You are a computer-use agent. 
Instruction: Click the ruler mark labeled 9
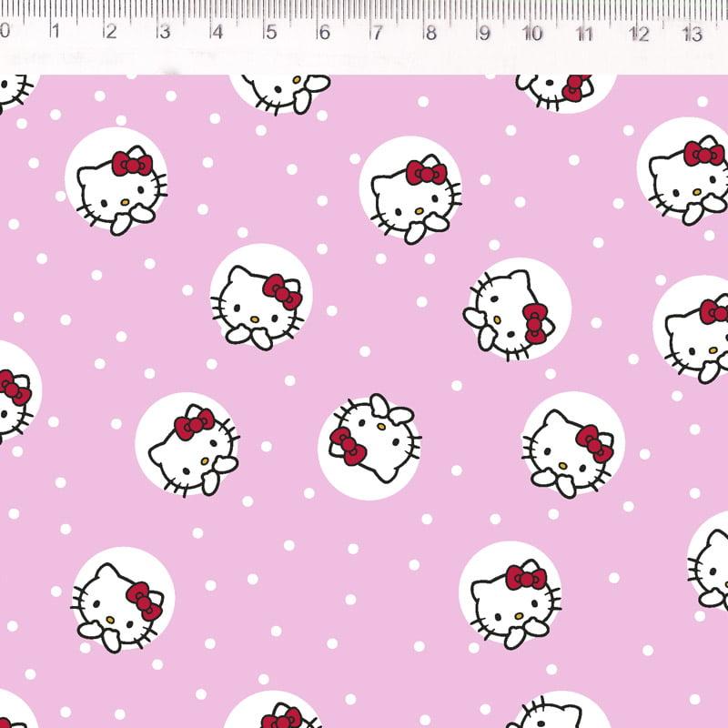click(484, 33)
